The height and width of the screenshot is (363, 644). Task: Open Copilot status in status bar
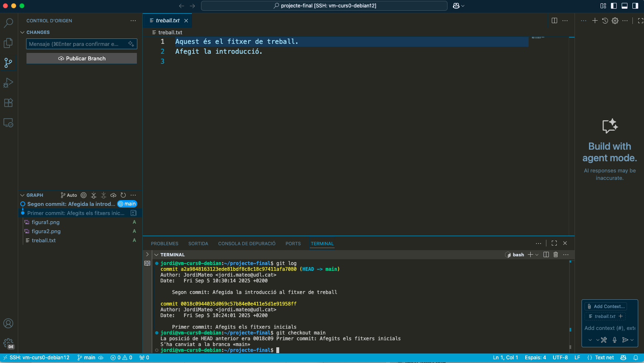coord(624,358)
